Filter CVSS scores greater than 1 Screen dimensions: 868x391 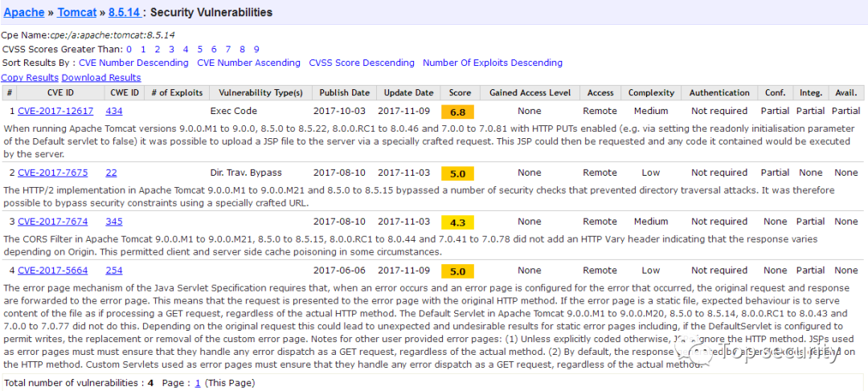coord(143,49)
